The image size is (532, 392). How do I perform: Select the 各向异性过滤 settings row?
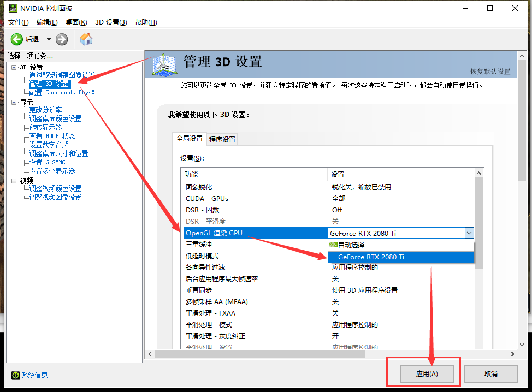click(328, 268)
